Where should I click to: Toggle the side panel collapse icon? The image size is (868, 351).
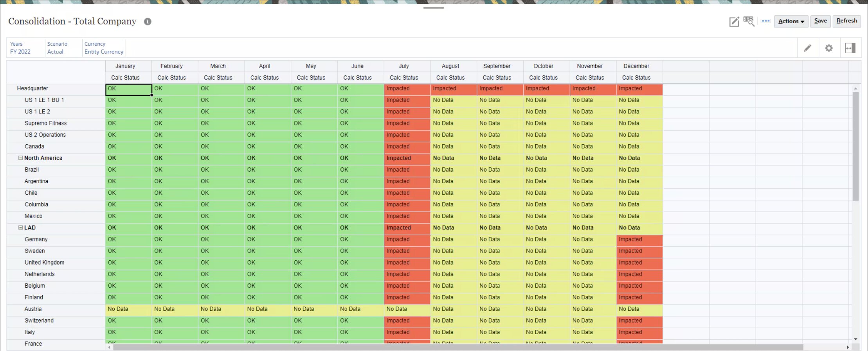850,48
